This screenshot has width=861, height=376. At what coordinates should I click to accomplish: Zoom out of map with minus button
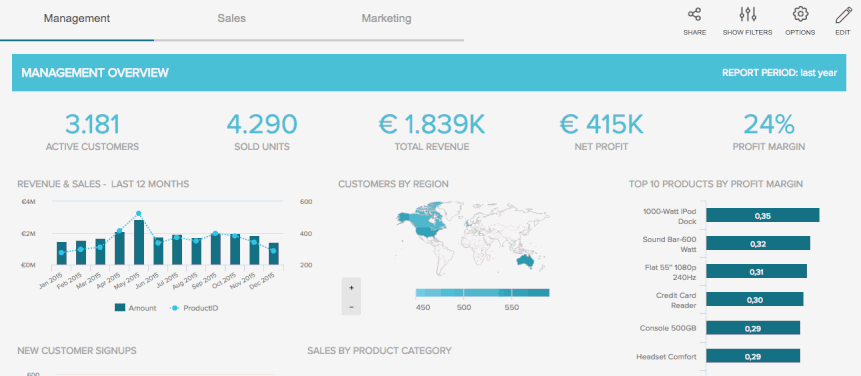point(351,306)
